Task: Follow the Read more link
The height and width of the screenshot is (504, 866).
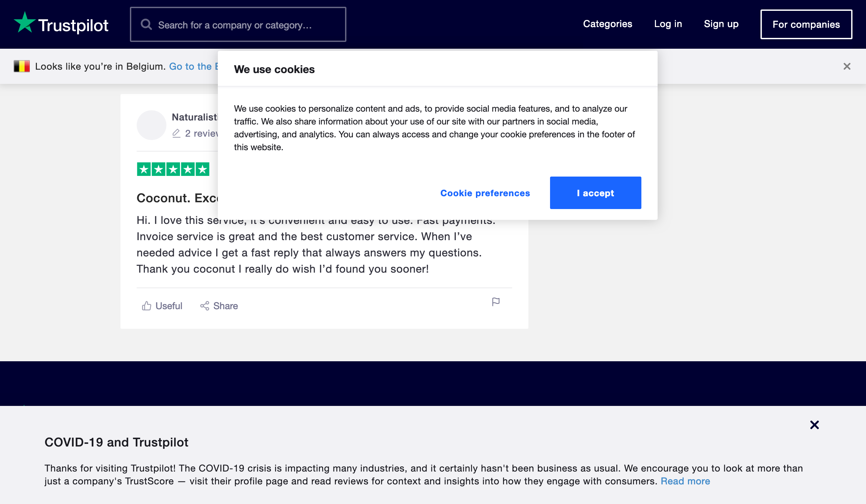Action: (685, 481)
